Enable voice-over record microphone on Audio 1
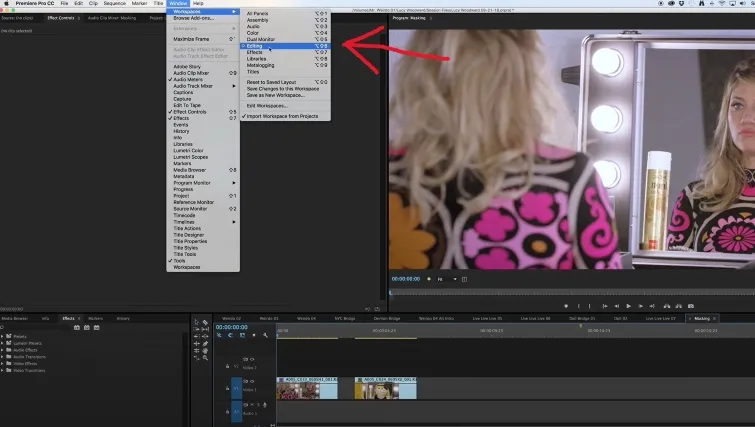The width and height of the screenshot is (755, 427). point(265,405)
